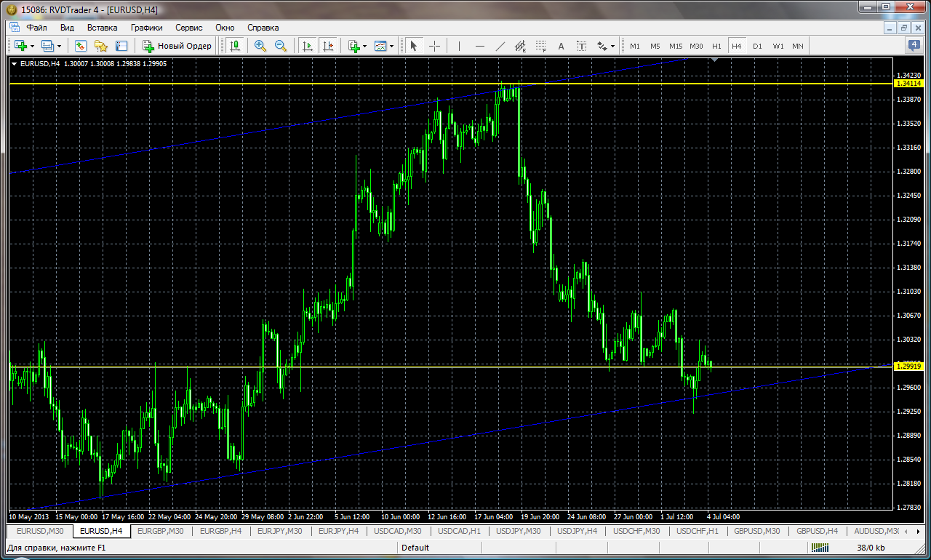Image resolution: width=931 pixels, height=560 pixels.
Task: Zoom out of the chart
Action: pyautogui.click(x=280, y=46)
